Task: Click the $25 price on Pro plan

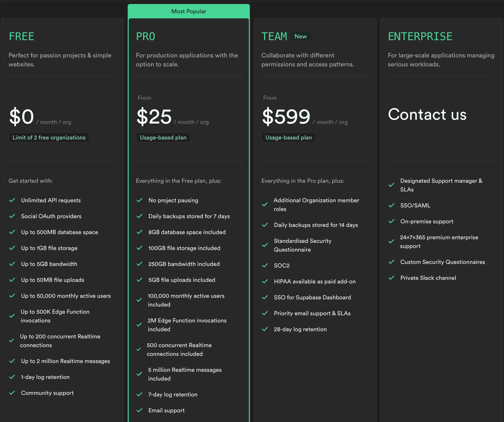Action: pos(154,116)
